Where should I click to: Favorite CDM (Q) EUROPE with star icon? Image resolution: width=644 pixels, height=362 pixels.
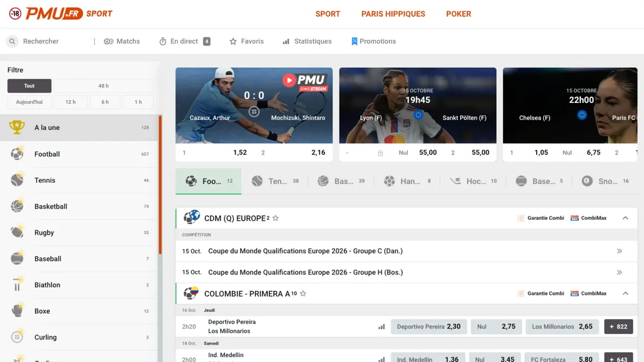coord(275,218)
